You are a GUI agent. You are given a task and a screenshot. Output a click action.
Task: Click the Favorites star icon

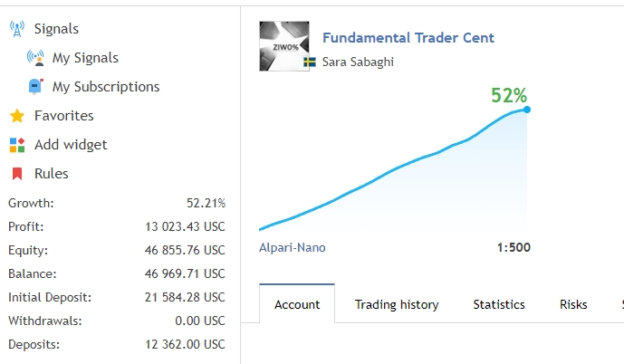click(x=17, y=116)
